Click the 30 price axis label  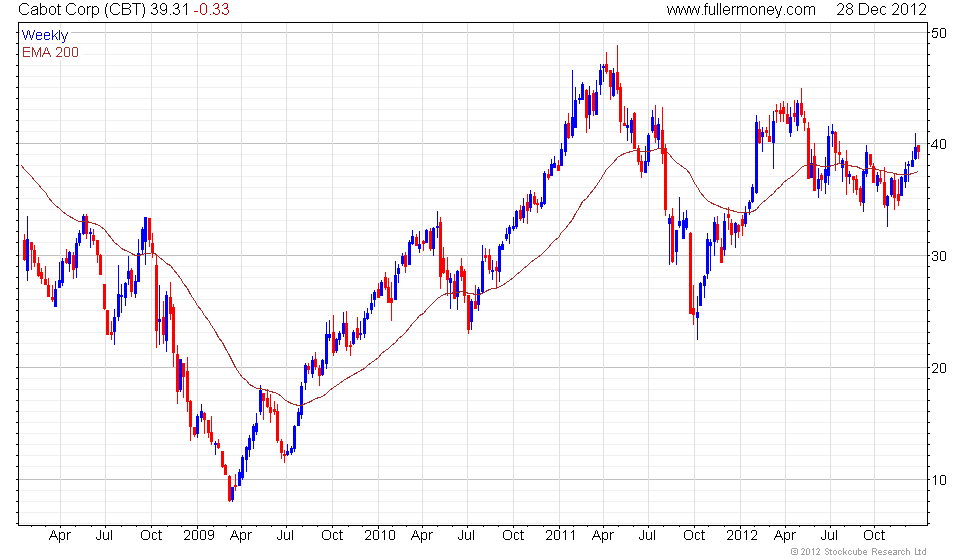tap(939, 256)
